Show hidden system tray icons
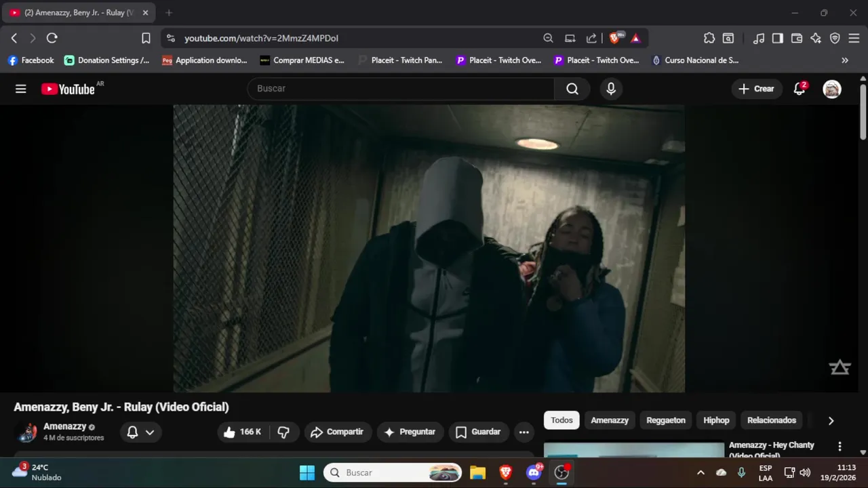This screenshot has height=488, width=868. 701,472
